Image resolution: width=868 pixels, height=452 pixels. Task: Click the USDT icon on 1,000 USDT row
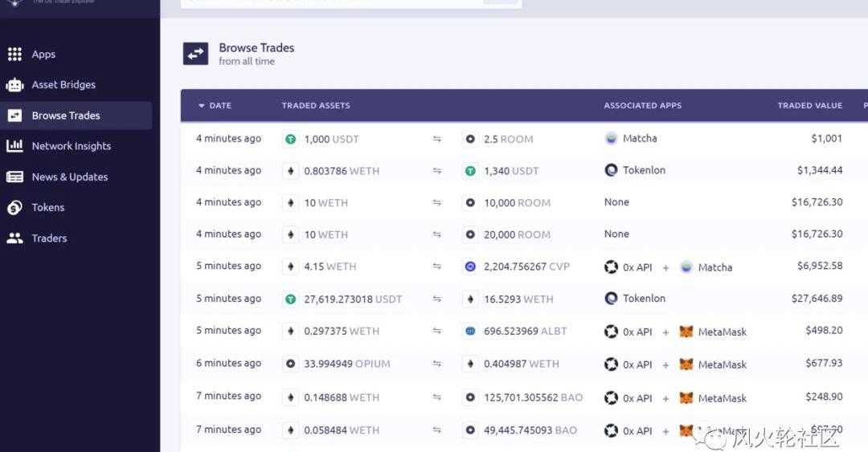tap(291, 139)
